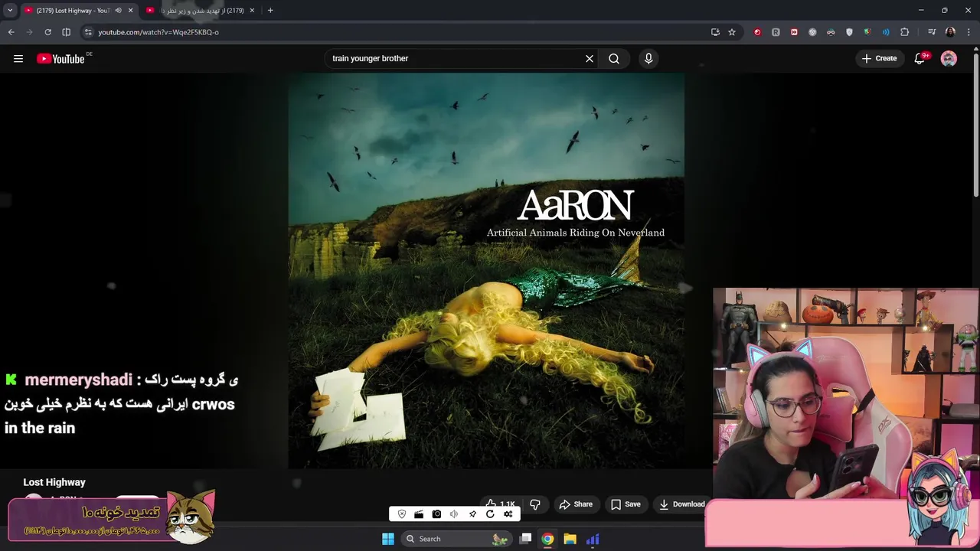Run search with magnifier button
Screen dimensions: 980x551
614,58
